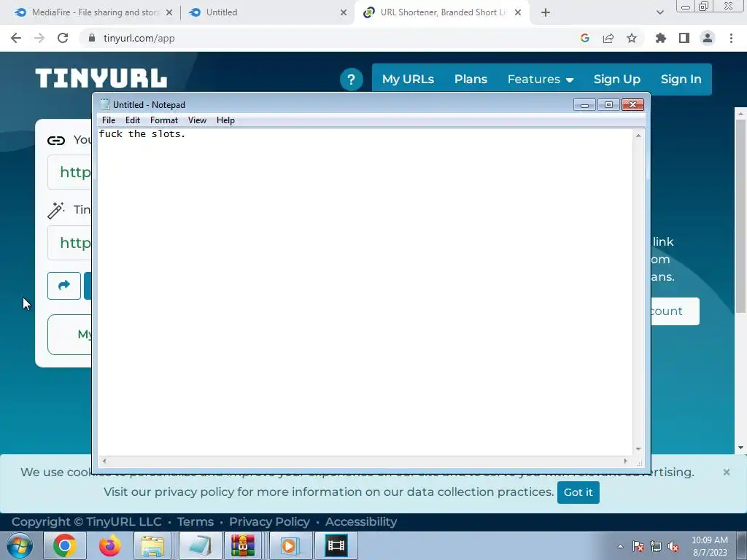
Task: Go to My URLs page
Action: tap(408, 79)
